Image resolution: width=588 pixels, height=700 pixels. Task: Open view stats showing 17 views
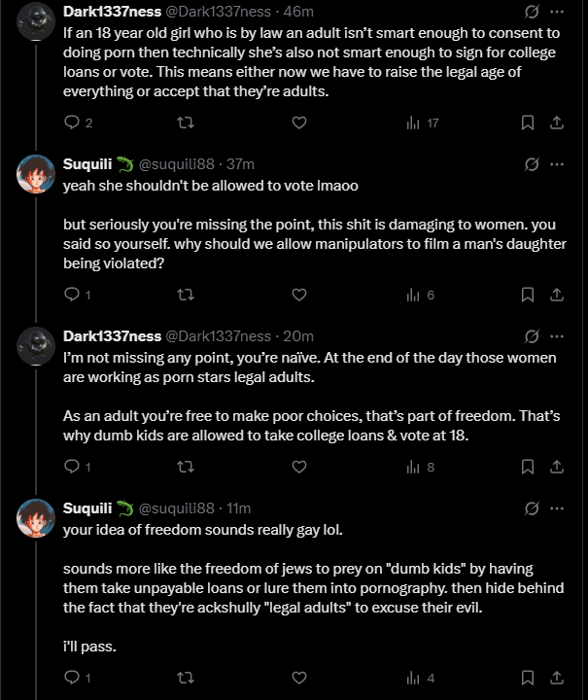(422, 122)
